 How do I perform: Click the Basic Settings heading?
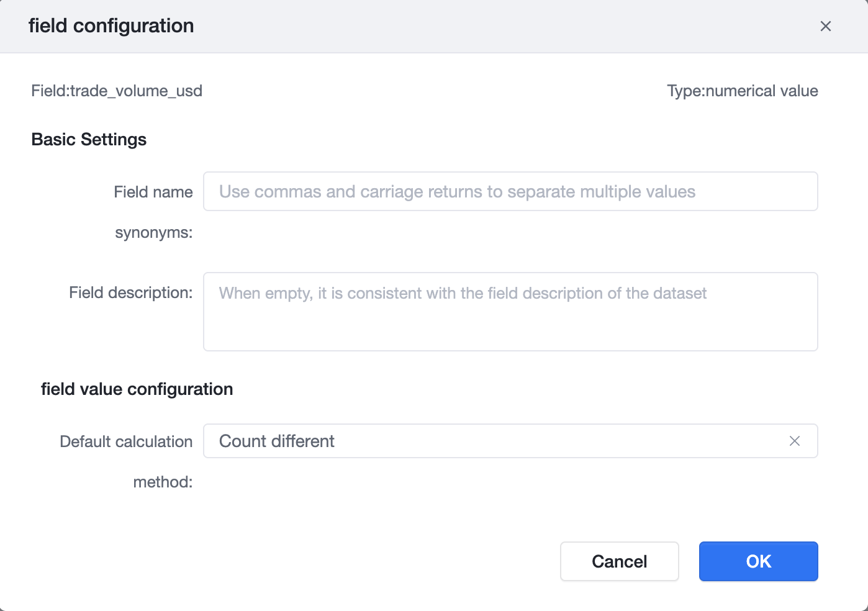point(89,139)
